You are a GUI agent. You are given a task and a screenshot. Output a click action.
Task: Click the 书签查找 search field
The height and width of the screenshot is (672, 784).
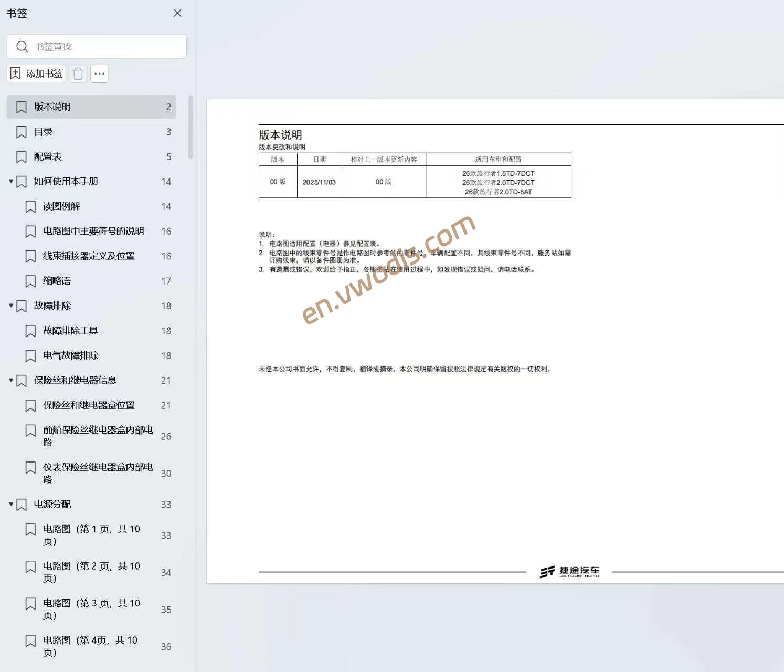pyautogui.click(x=97, y=46)
